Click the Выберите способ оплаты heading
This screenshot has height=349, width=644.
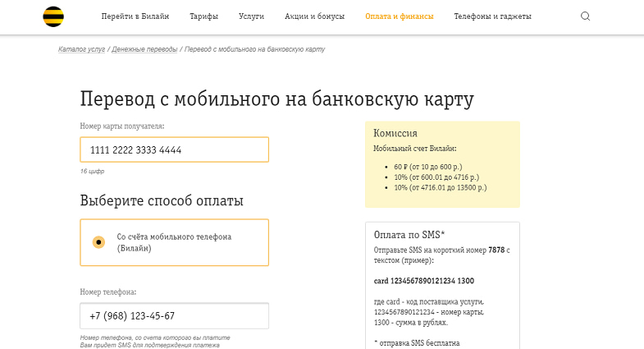coord(162,200)
